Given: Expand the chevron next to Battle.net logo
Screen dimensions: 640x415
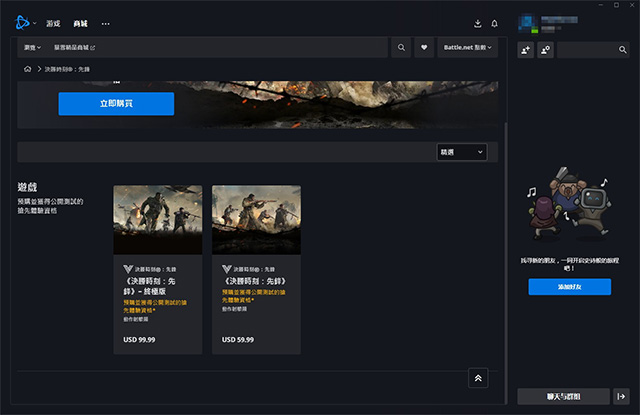Looking at the screenshot, I should point(35,23).
